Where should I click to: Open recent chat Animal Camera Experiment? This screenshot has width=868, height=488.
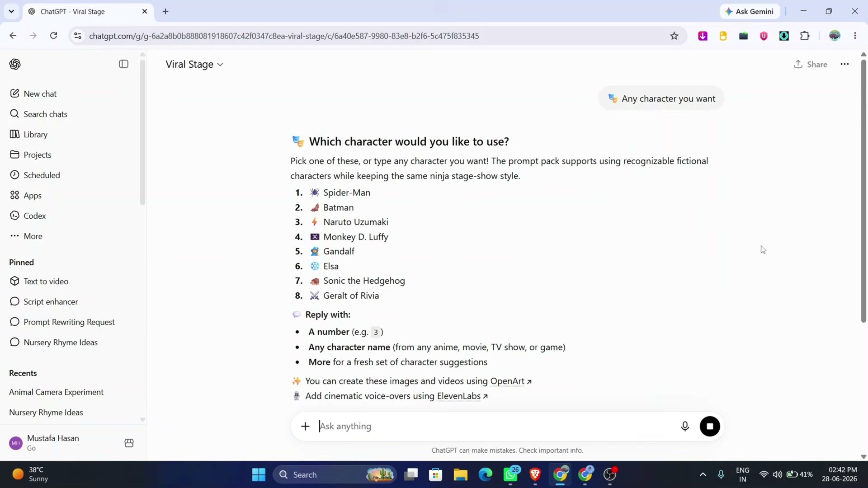point(57,392)
